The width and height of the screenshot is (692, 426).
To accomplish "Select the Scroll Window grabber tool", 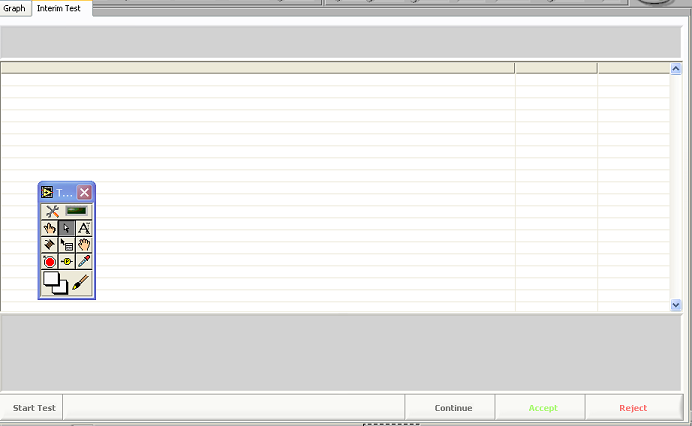I will click(84, 245).
